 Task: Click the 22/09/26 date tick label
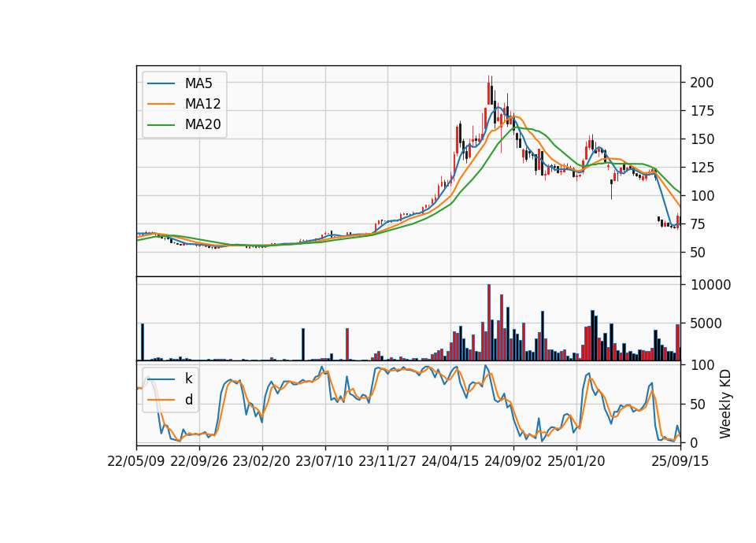click(x=199, y=461)
